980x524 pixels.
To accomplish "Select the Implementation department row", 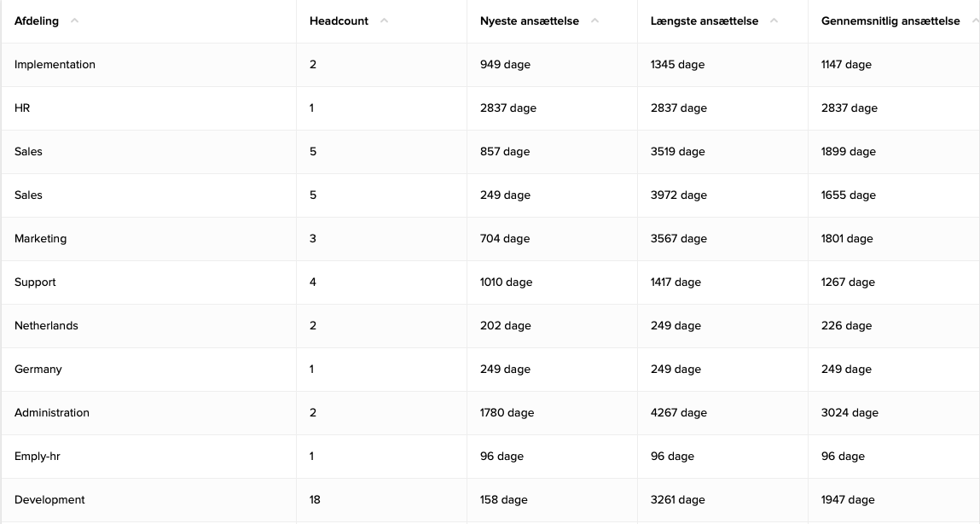I will (55, 65).
